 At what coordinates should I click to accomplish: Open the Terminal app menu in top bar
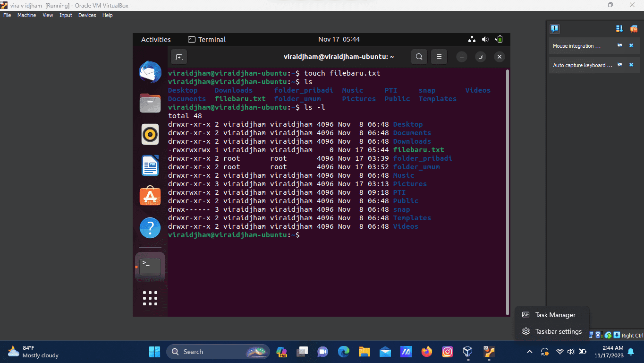pos(207,40)
